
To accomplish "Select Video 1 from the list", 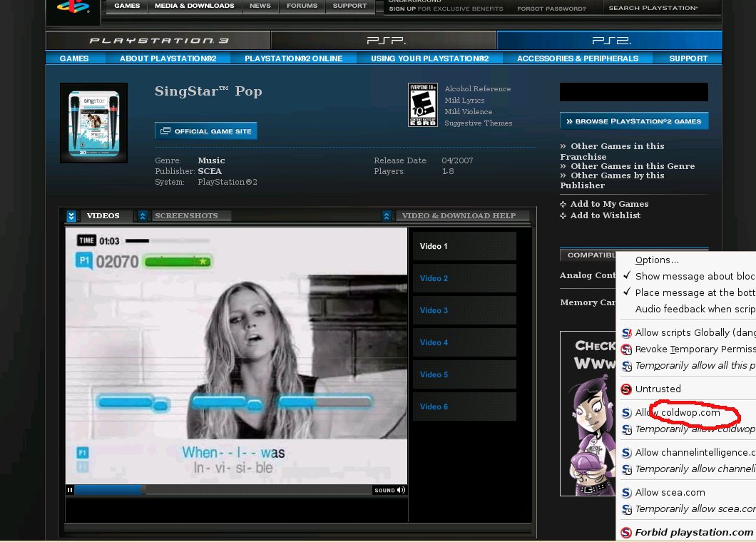I will pyautogui.click(x=464, y=246).
